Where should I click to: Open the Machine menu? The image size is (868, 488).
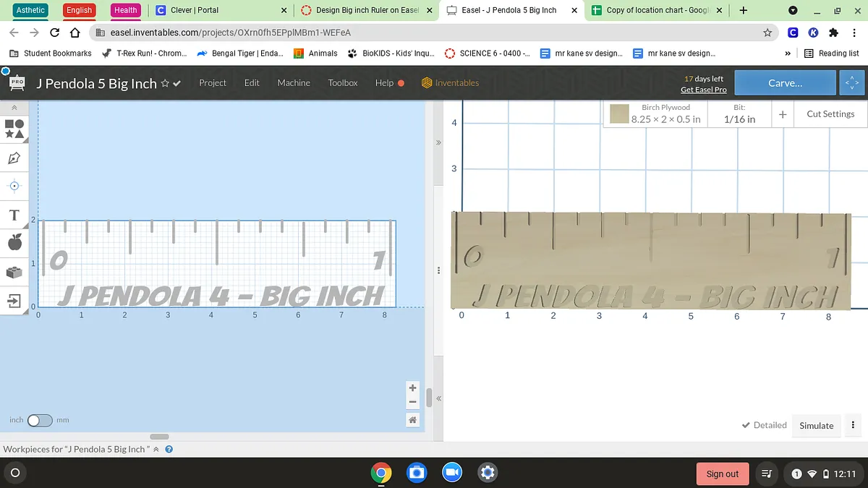pos(294,83)
